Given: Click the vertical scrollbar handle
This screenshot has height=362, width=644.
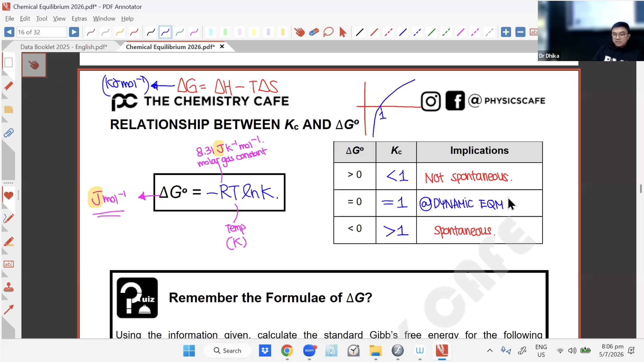Looking at the screenshot, I should [640, 189].
